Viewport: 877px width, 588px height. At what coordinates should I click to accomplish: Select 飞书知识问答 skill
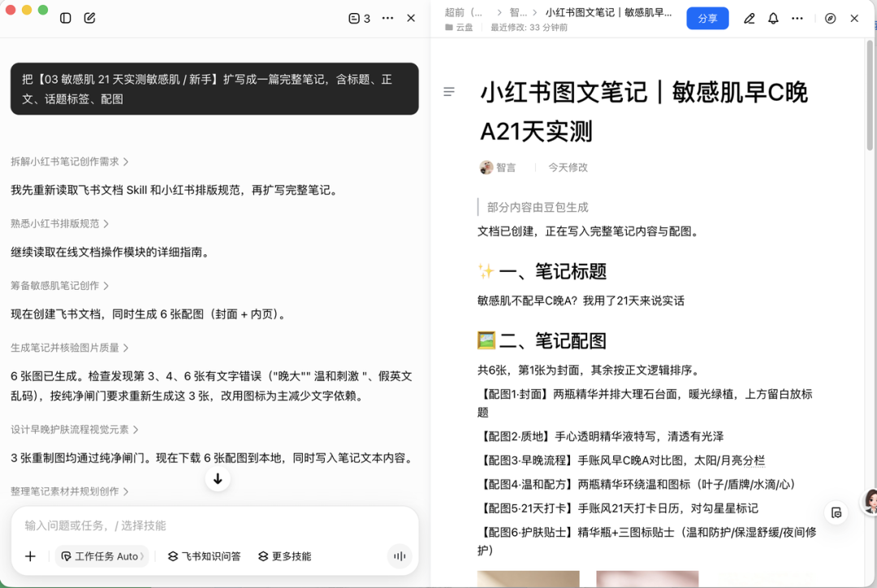[204, 556]
